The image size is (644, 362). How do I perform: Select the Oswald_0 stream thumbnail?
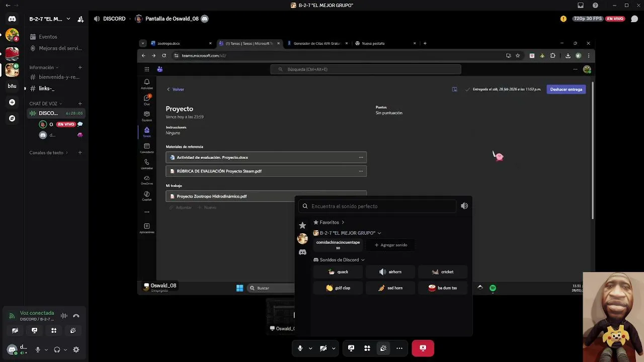pyautogui.click(x=280, y=316)
